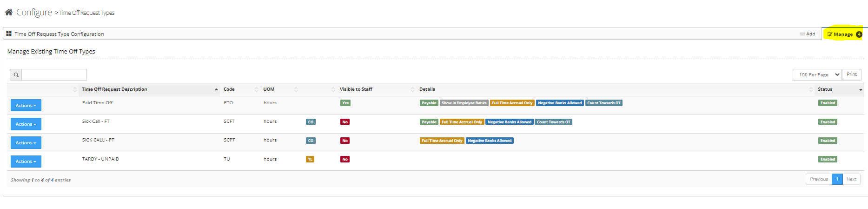Open the 100 Per Page selector
Screen dimensions: 868x209
click(817, 74)
